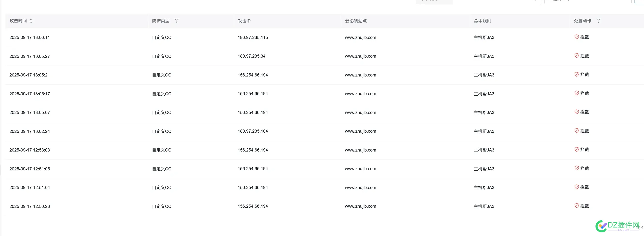Open the 防护类型 column filter funnel
The height and width of the screenshot is (236, 644).
[177, 21]
